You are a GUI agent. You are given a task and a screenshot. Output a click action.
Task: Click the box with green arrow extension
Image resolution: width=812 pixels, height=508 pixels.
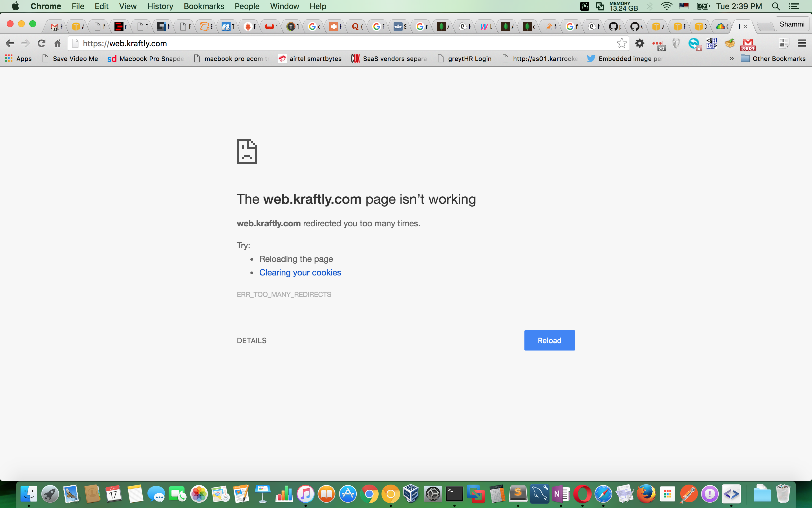tap(730, 43)
